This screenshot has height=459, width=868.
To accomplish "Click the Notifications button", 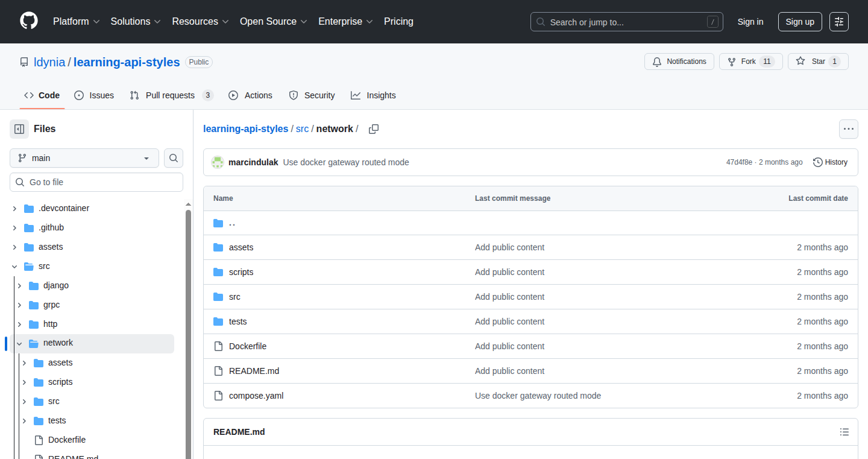I will 679,62.
